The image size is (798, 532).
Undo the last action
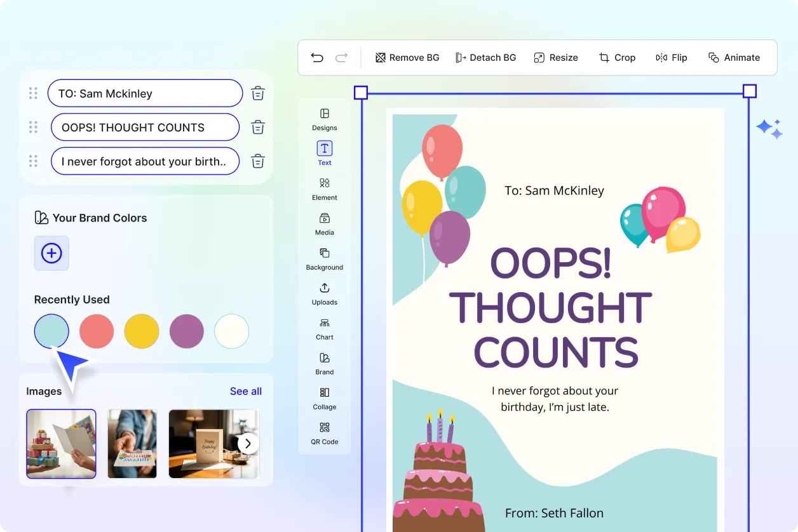[317, 57]
